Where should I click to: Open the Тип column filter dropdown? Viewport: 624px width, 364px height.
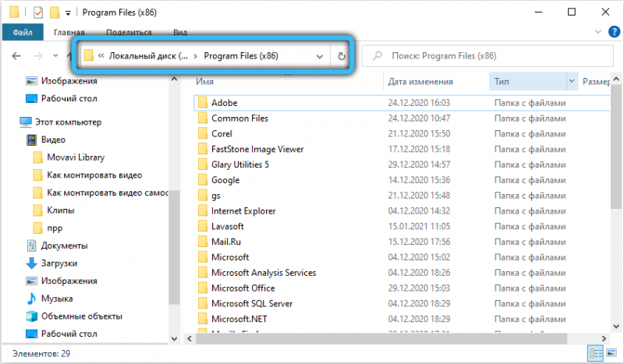pyautogui.click(x=572, y=81)
